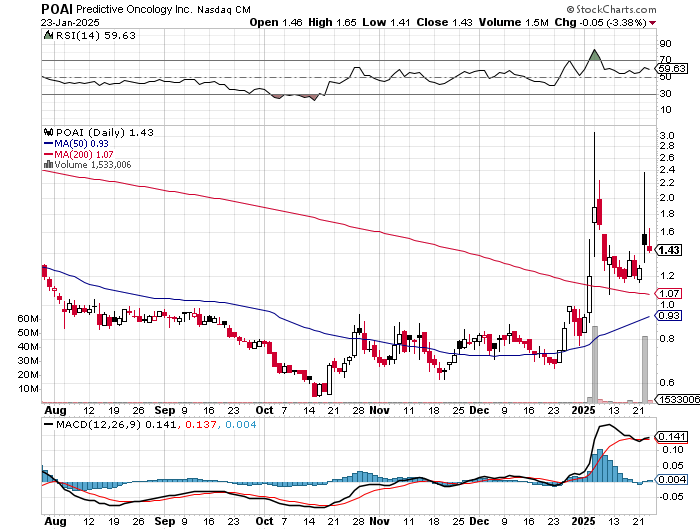Click the blue 0.93 MA(50) axis tag

[x=668, y=316]
